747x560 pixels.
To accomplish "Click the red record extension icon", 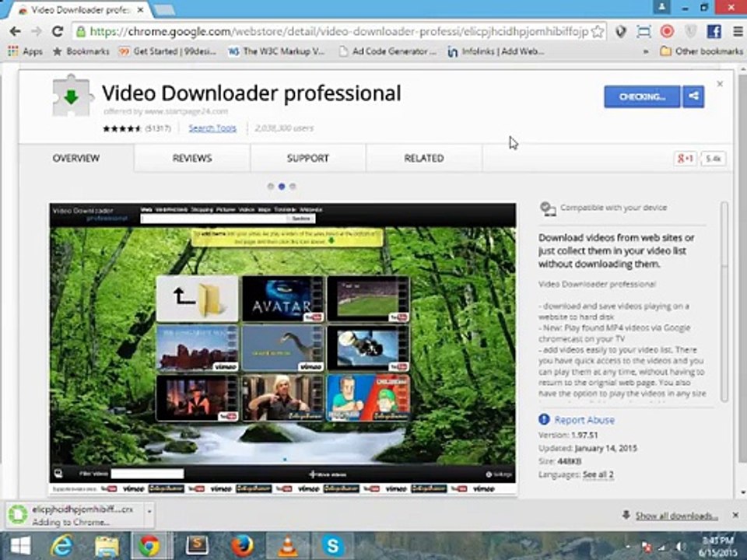I will [667, 31].
